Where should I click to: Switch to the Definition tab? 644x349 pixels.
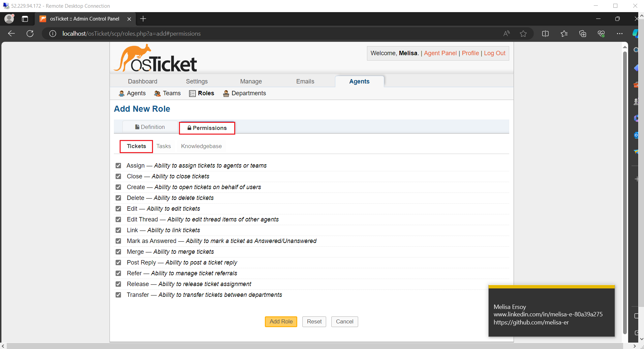point(150,127)
